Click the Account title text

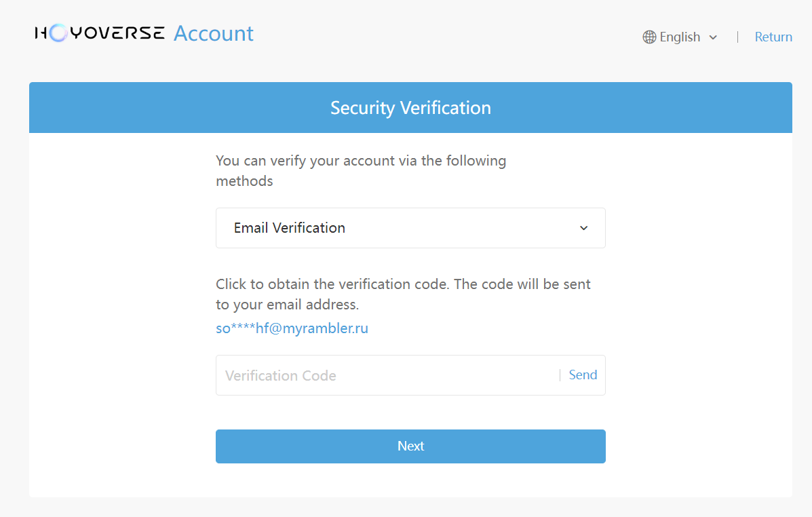point(214,33)
